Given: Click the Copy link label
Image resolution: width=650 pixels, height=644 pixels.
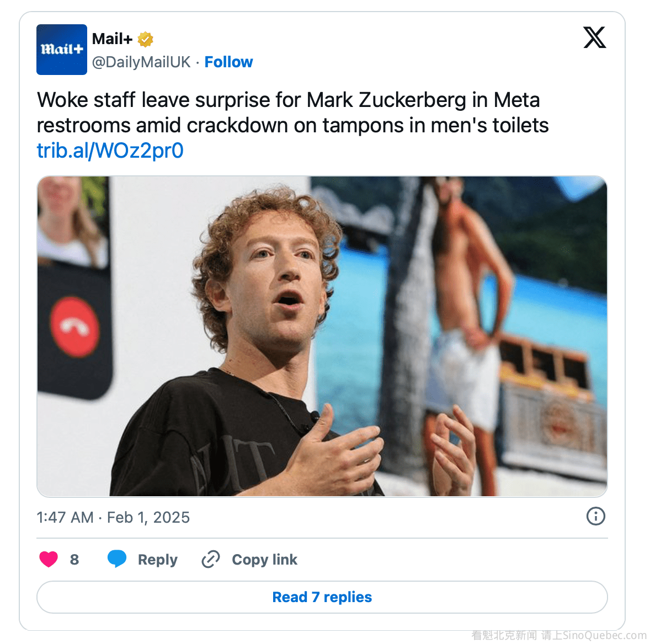Looking at the screenshot, I should tap(264, 560).
